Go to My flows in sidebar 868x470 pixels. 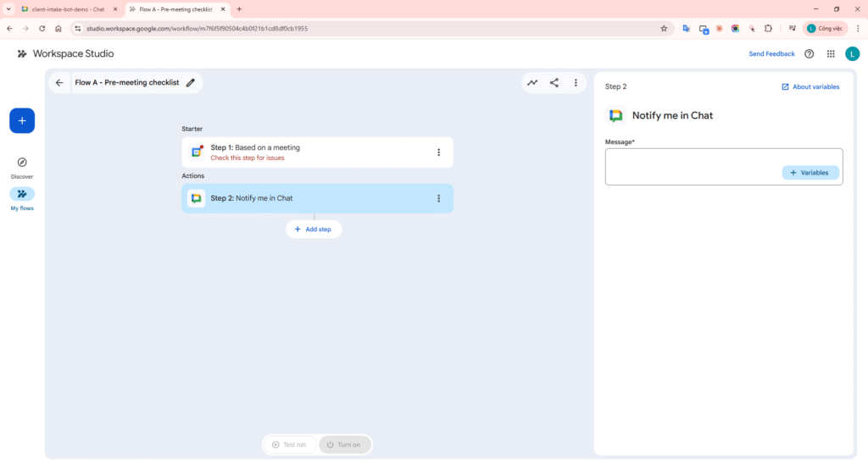click(22, 198)
